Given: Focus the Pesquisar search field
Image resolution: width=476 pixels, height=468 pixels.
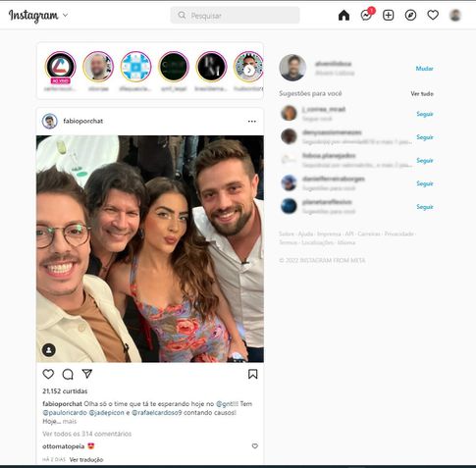Looking at the screenshot, I should (x=235, y=15).
